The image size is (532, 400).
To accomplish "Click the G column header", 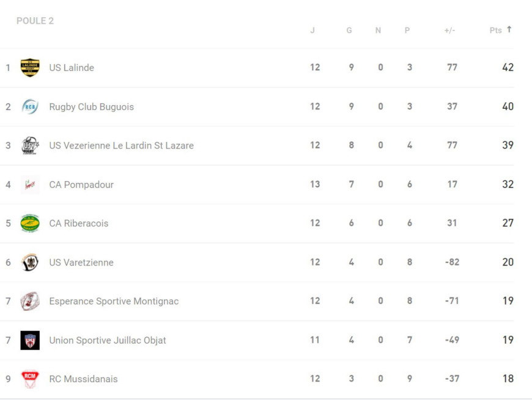I will (x=349, y=31).
